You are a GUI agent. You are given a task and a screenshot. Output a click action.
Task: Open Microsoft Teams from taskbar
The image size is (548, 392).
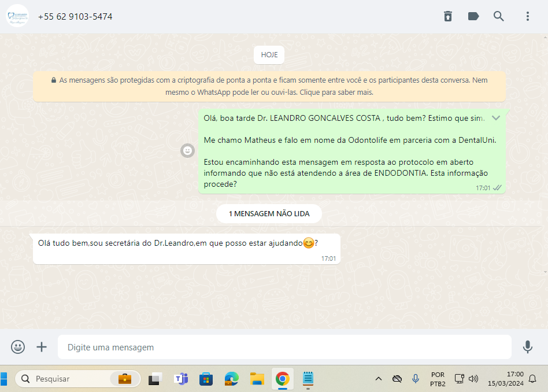181,379
